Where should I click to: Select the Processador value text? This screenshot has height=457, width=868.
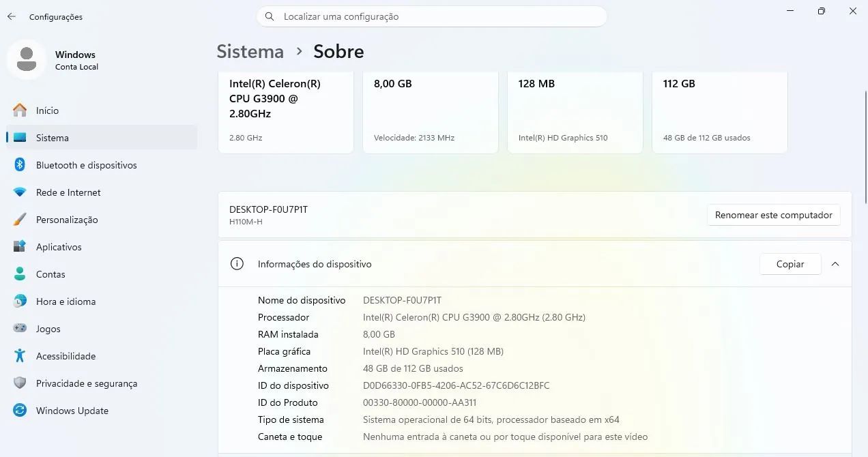pyautogui.click(x=474, y=317)
